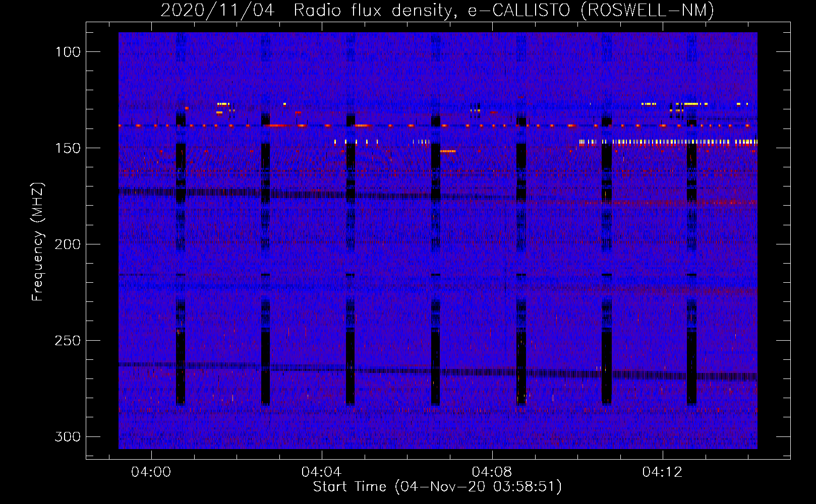The width and height of the screenshot is (816, 504).
Task: Click the '04:00' time tick label
Action: click(151, 472)
